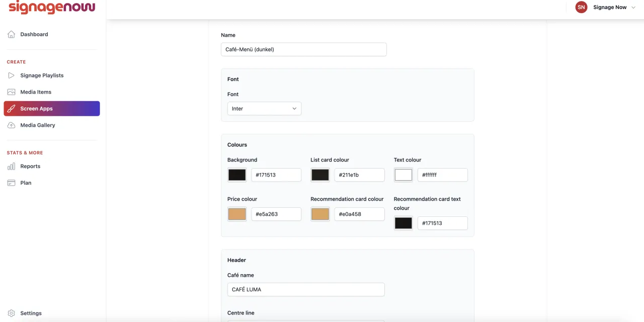Click the SN user avatar

coord(581,7)
